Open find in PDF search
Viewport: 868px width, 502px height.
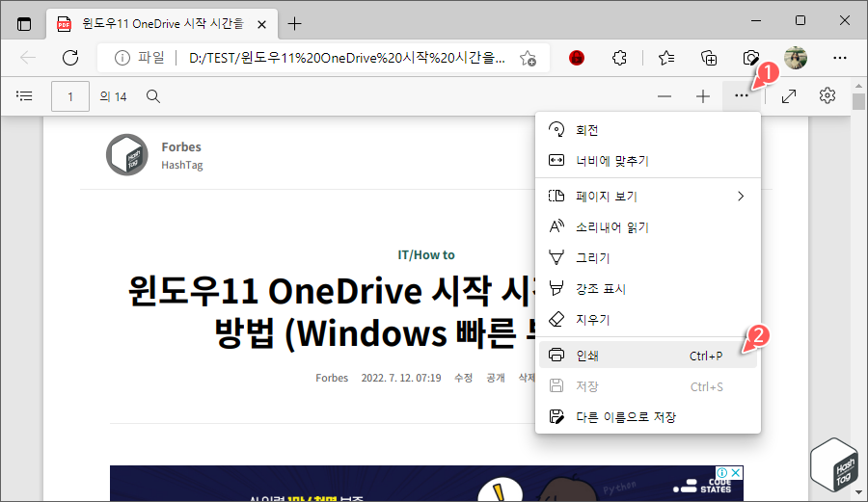tap(153, 96)
